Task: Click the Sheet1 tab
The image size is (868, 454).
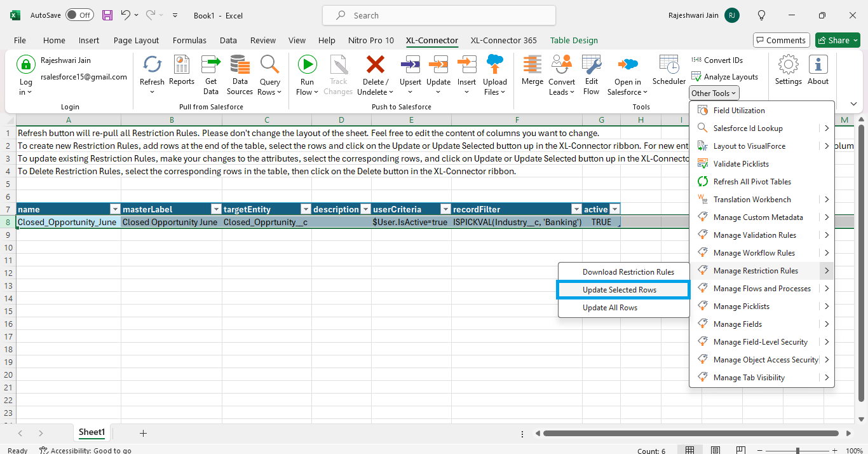Action: point(92,432)
